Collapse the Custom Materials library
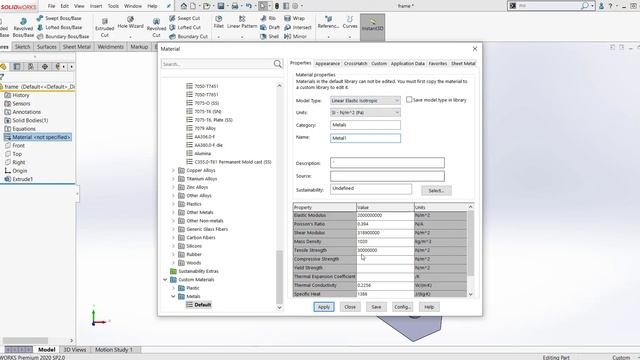640x360 pixels. pyautogui.click(x=165, y=280)
